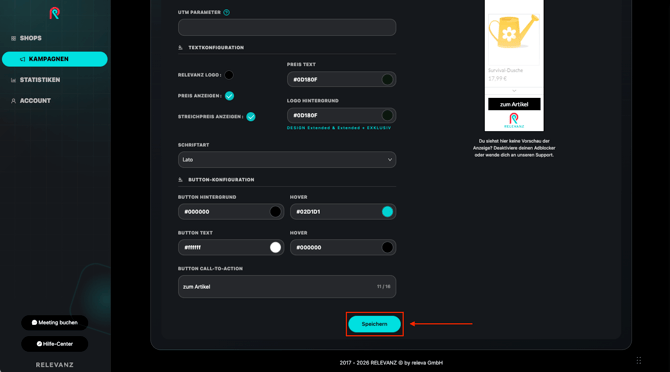Viewport: 670px width, 372px height.
Task: Click the Shops grid icon
Action: click(13, 38)
